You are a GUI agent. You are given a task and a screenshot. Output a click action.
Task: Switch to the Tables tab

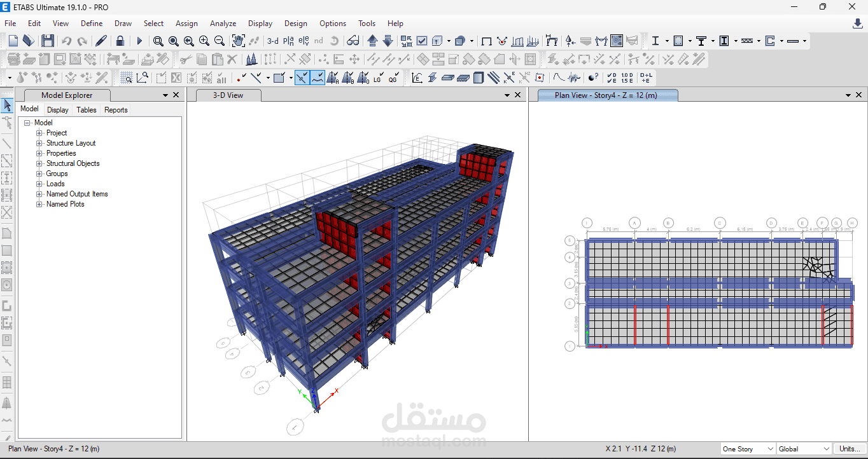pos(86,110)
